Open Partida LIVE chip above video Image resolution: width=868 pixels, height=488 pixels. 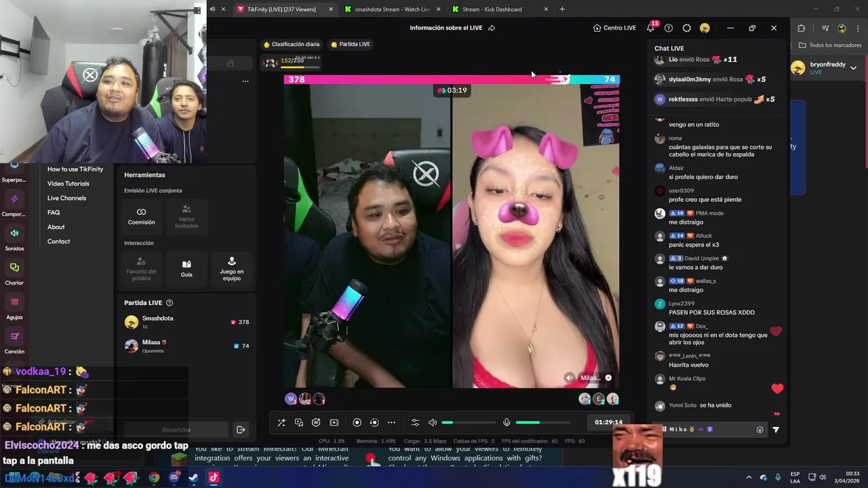[351, 44]
